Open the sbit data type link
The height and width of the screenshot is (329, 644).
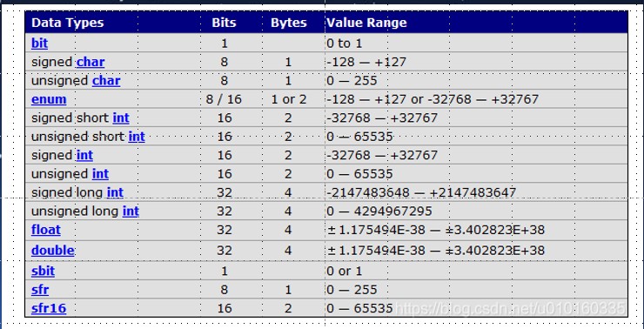pos(43,271)
